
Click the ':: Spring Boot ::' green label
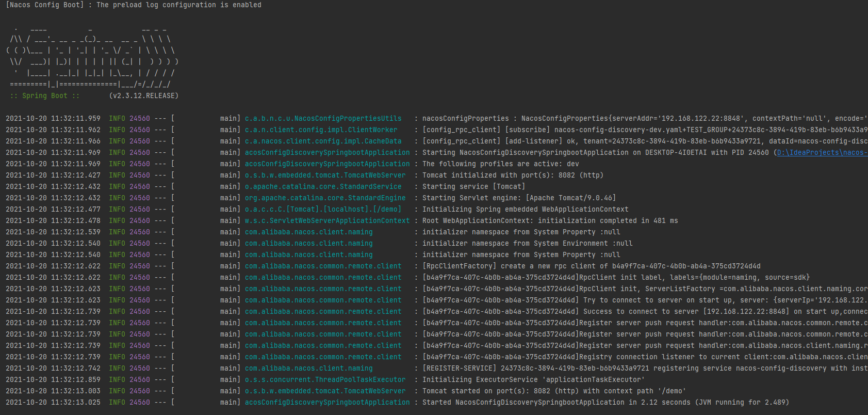(45, 95)
